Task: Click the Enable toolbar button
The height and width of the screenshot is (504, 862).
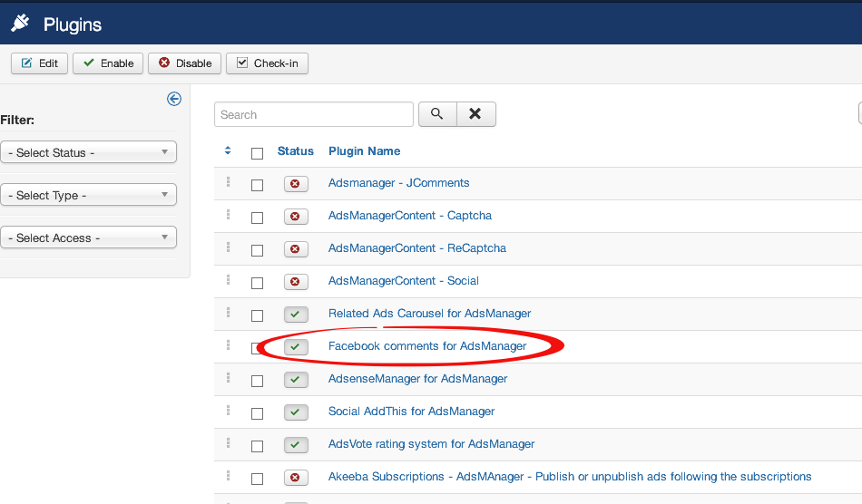Action: pos(108,63)
